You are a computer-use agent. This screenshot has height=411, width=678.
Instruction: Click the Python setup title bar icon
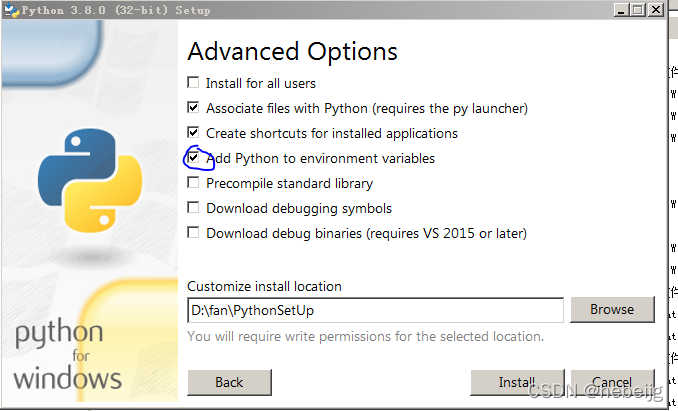[x=11, y=10]
